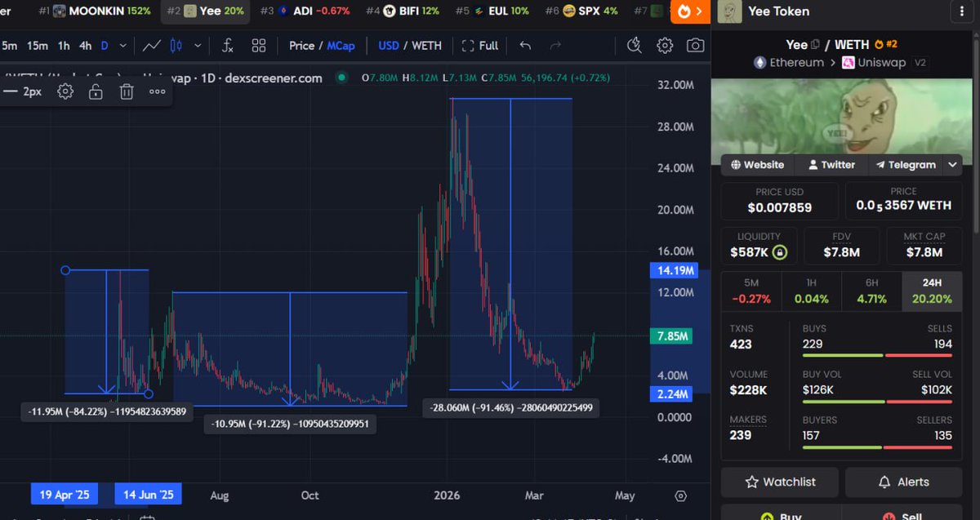Open the Yee Token kebab menu
The width and height of the screenshot is (980, 520).
point(961,11)
